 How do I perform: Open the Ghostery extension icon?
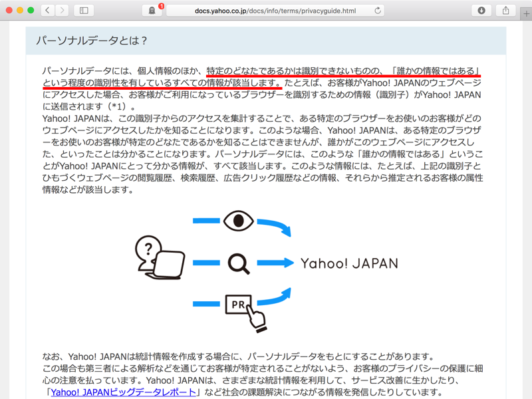(x=152, y=11)
